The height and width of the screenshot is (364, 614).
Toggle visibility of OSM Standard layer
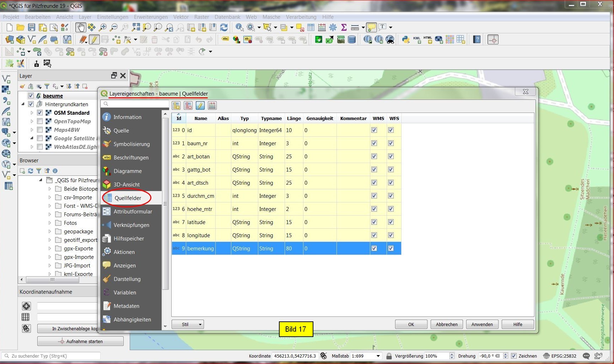click(40, 113)
